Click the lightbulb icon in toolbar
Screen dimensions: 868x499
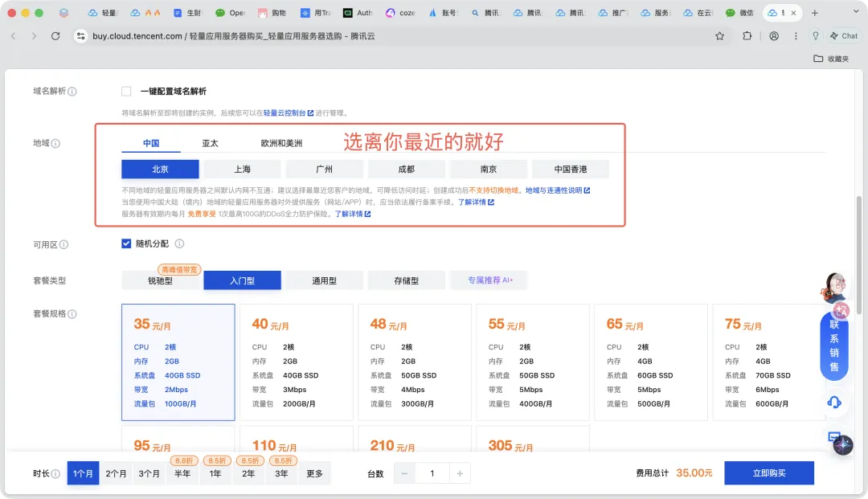[x=816, y=36]
